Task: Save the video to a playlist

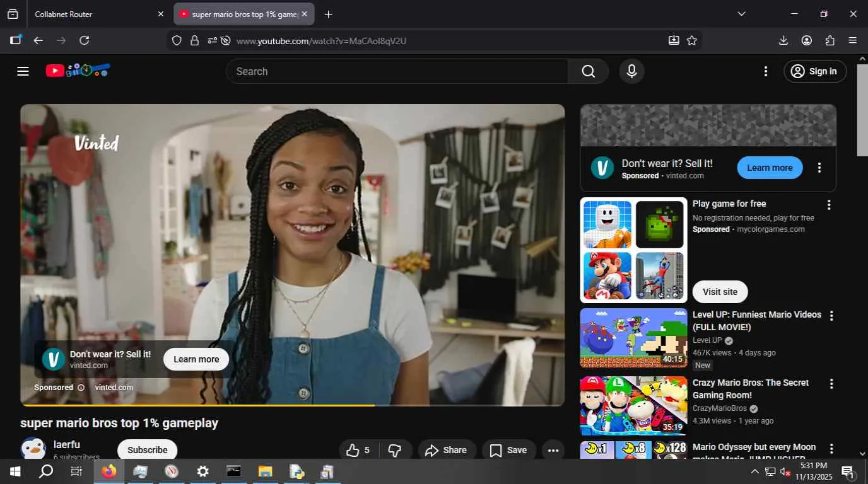Action: (x=509, y=450)
